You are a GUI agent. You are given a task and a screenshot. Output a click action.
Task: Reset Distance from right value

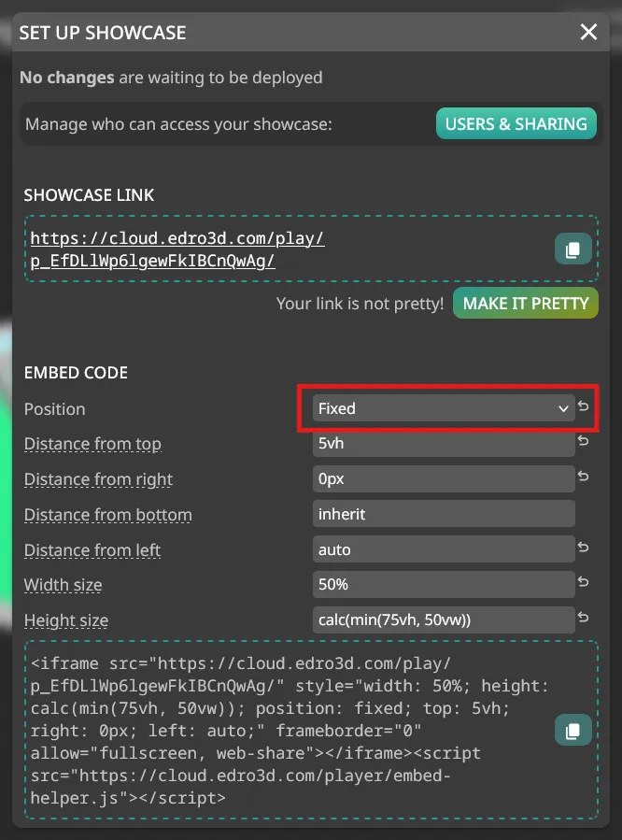[584, 477]
